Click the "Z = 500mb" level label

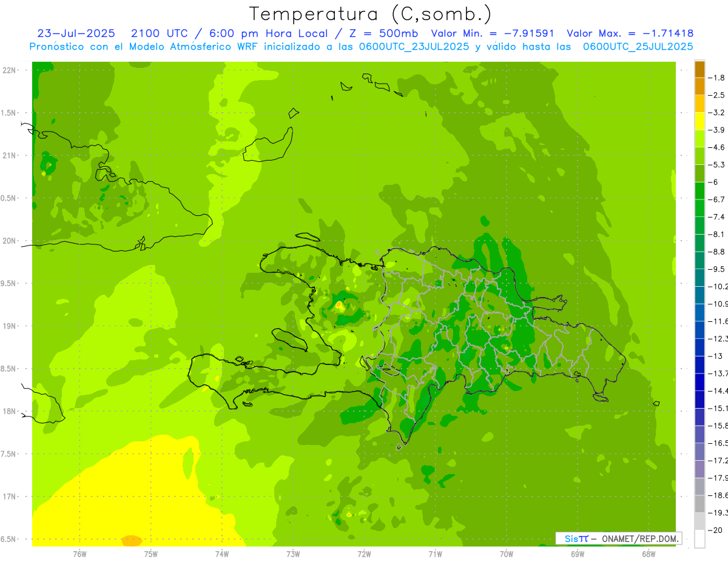(380, 33)
